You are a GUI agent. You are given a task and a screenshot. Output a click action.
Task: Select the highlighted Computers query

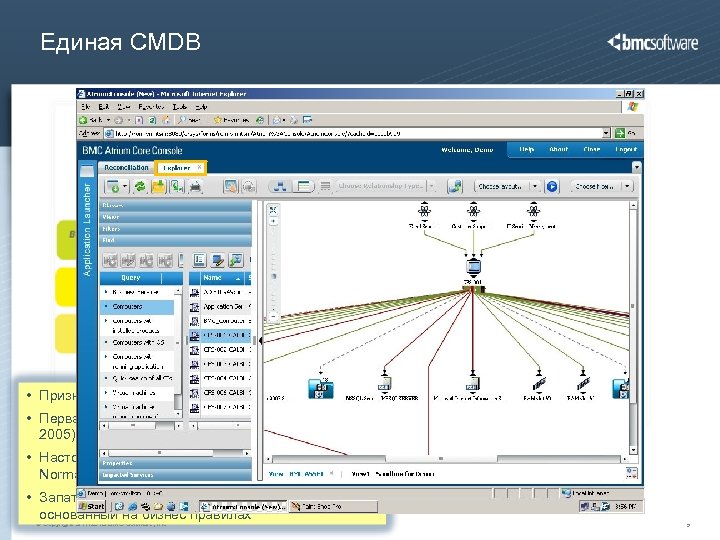point(137,306)
